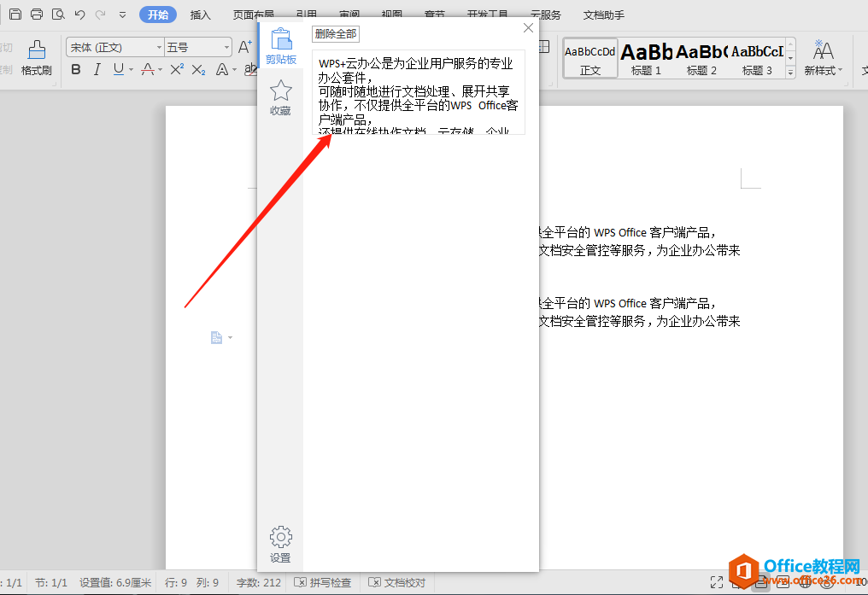Click the 设置值: 6.9厘米 status entry
This screenshot has width=868, height=595.
pyautogui.click(x=115, y=582)
